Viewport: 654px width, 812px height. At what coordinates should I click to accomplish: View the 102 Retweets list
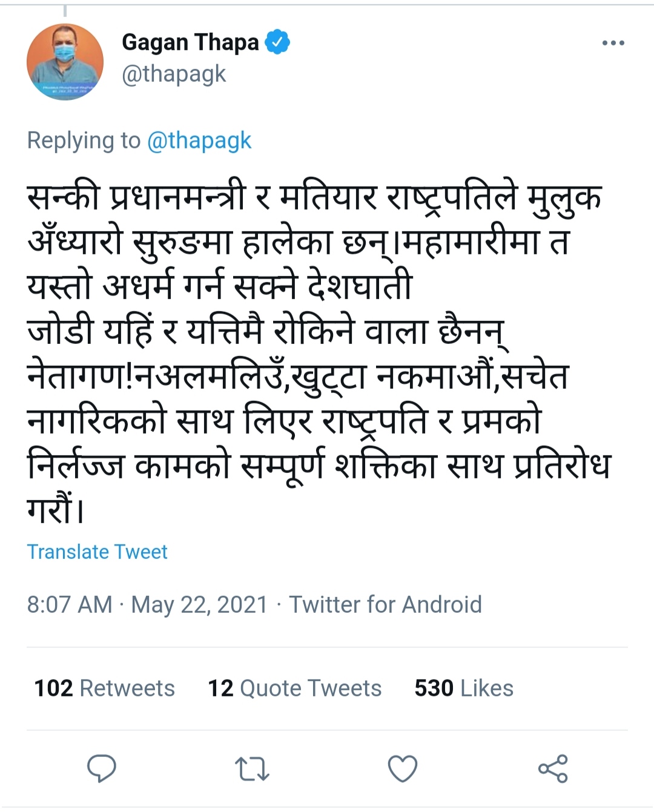point(104,688)
